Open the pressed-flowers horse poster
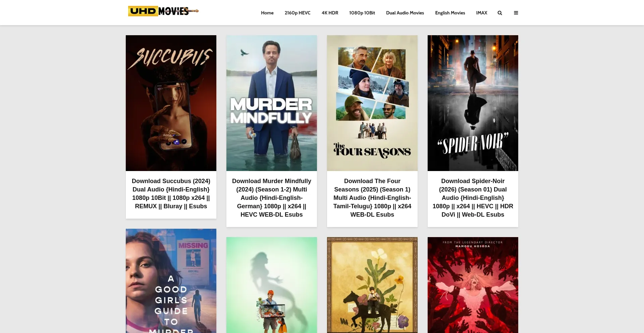The width and height of the screenshot is (644, 333). 372,285
